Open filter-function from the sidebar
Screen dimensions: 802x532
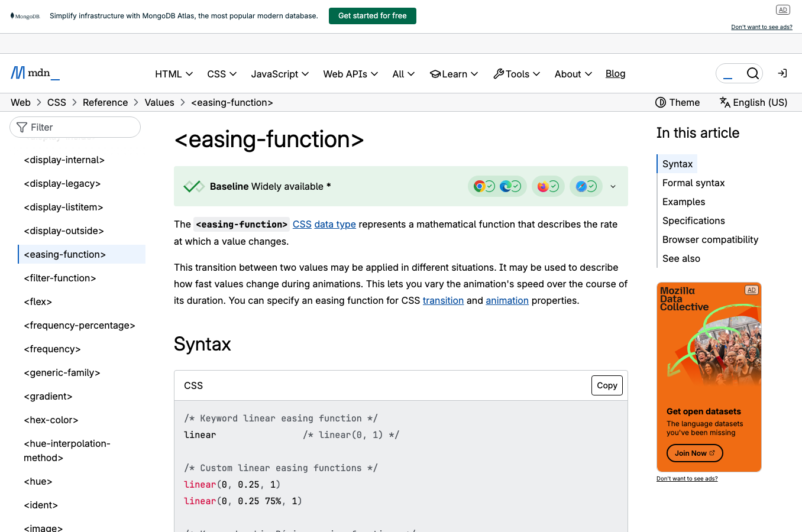tap(60, 278)
